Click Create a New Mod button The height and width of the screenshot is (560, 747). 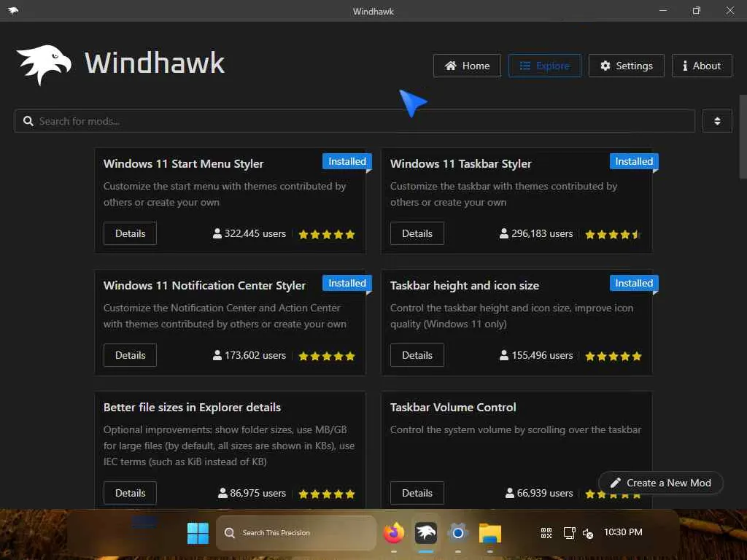(x=661, y=483)
